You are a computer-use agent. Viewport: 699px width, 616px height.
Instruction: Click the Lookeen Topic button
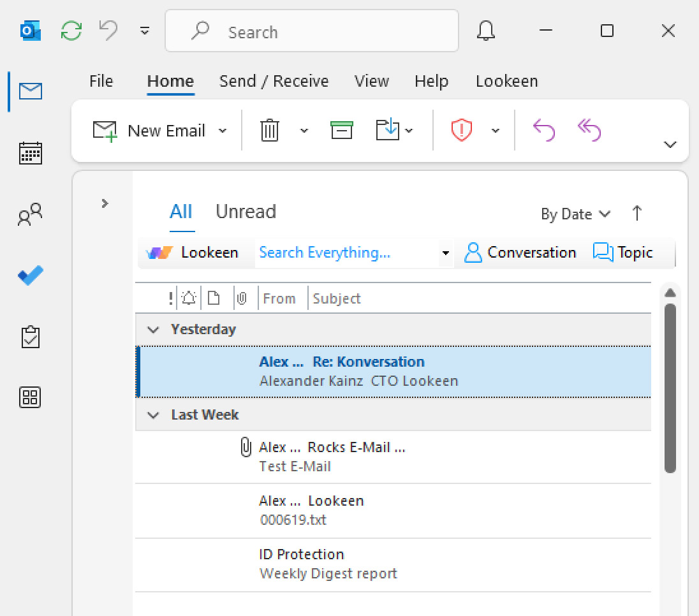coord(623,253)
